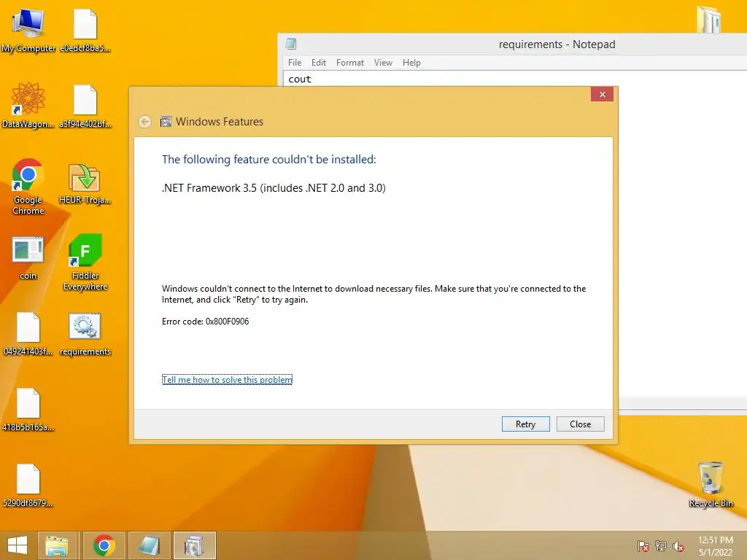
Task: Click 'The following feature couldn't be installed' heading
Action: point(268,160)
